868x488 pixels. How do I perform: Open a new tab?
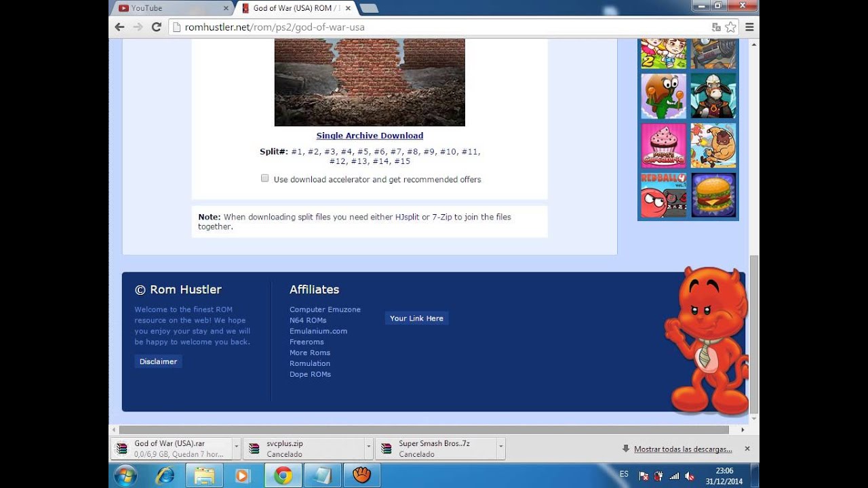click(369, 8)
